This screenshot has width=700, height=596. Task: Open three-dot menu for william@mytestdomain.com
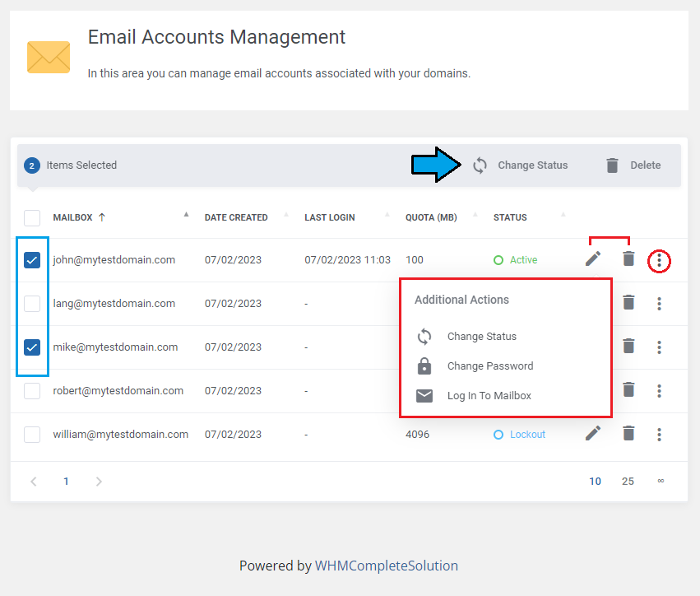[659, 435]
